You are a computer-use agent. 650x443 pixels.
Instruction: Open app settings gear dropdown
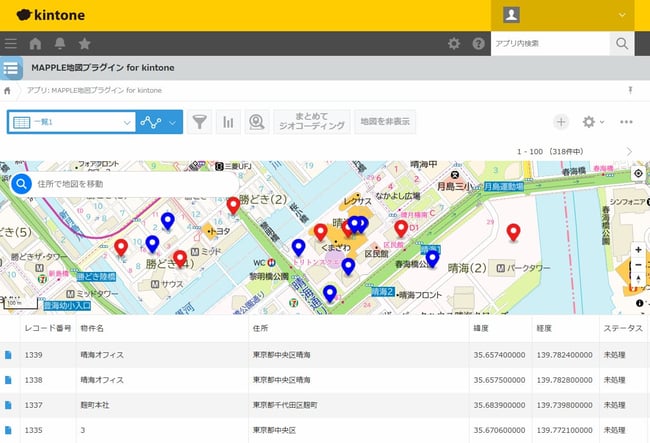(x=593, y=122)
